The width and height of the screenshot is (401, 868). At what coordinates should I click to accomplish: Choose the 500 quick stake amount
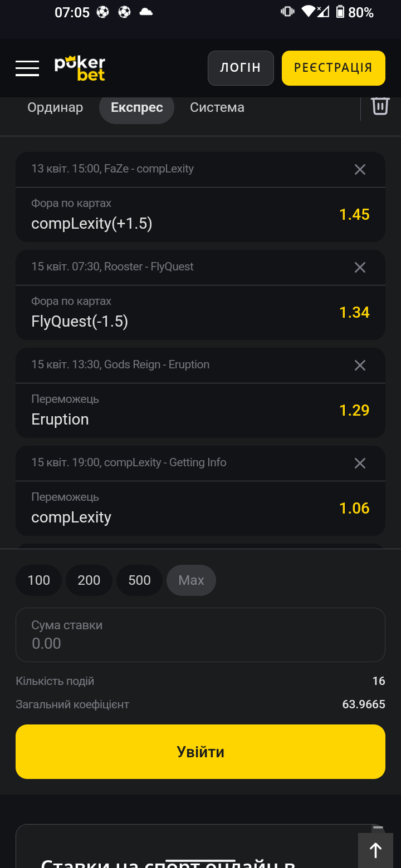click(x=140, y=580)
